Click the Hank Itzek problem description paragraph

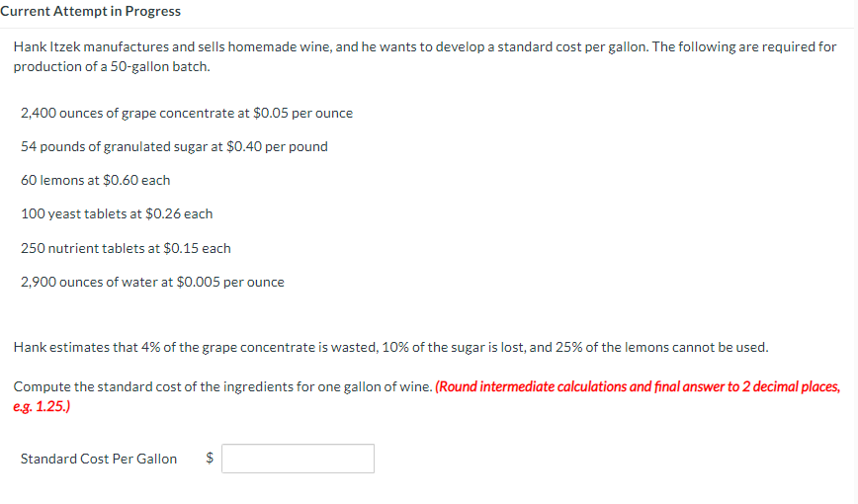click(425, 56)
